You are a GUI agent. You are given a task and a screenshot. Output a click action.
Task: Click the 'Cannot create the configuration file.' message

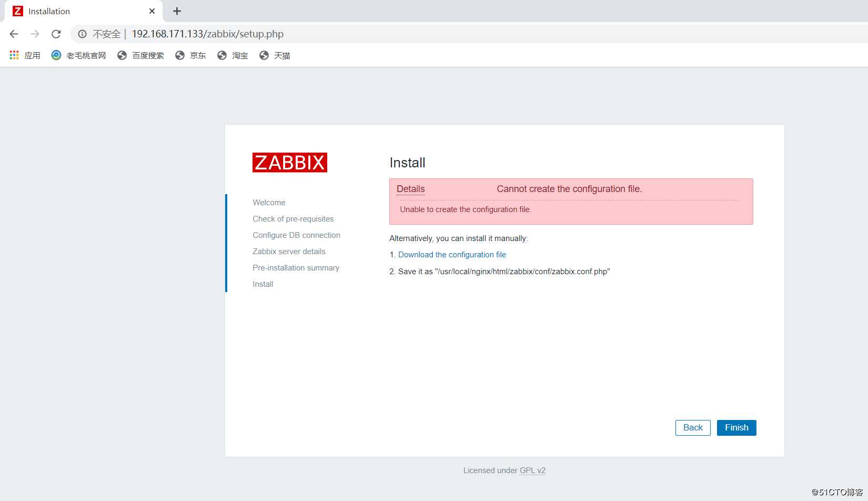point(569,189)
